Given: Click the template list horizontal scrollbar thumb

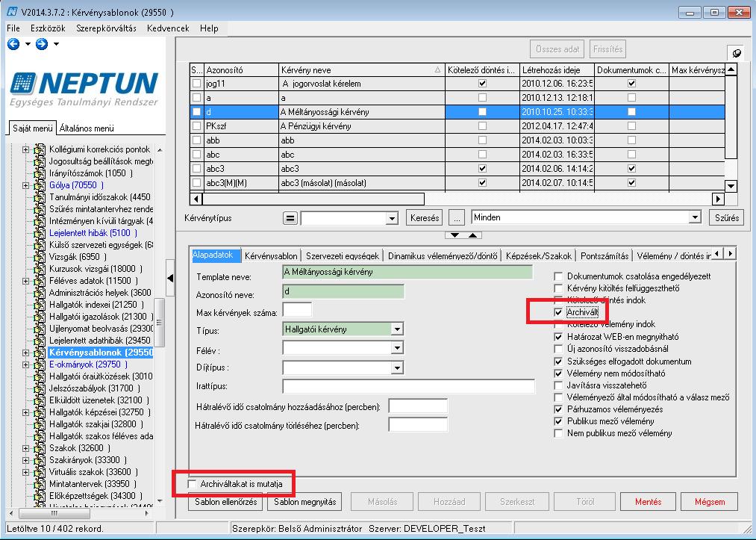Looking at the screenshot, I should pos(313,199).
